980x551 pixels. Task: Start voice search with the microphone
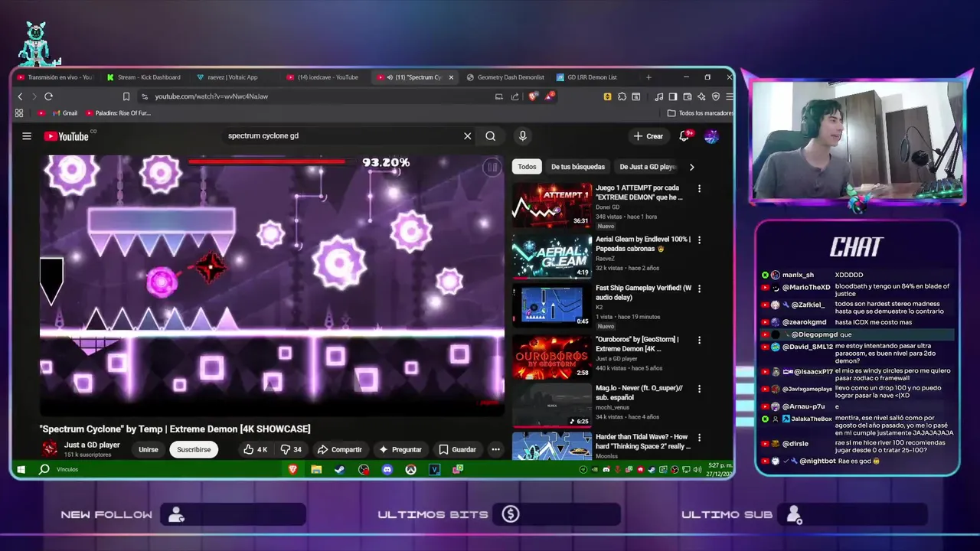coord(523,136)
